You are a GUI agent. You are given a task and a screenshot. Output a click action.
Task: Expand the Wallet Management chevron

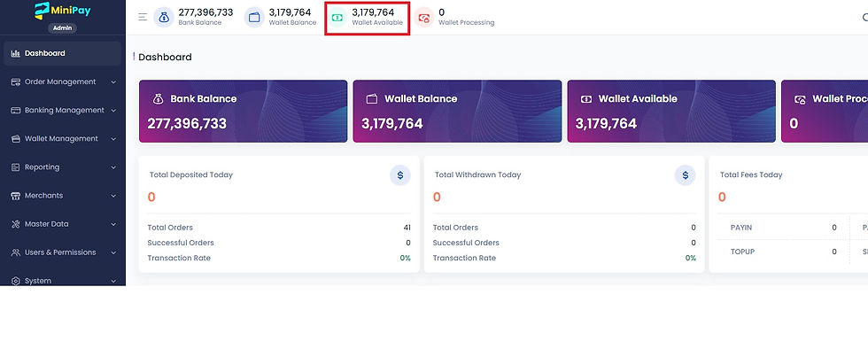(113, 138)
